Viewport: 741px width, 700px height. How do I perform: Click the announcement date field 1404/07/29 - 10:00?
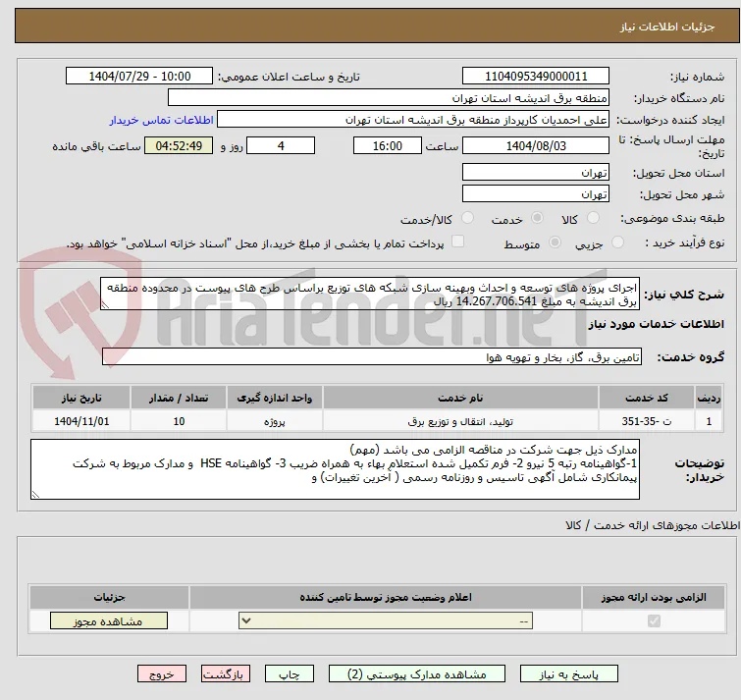tap(139, 77)
